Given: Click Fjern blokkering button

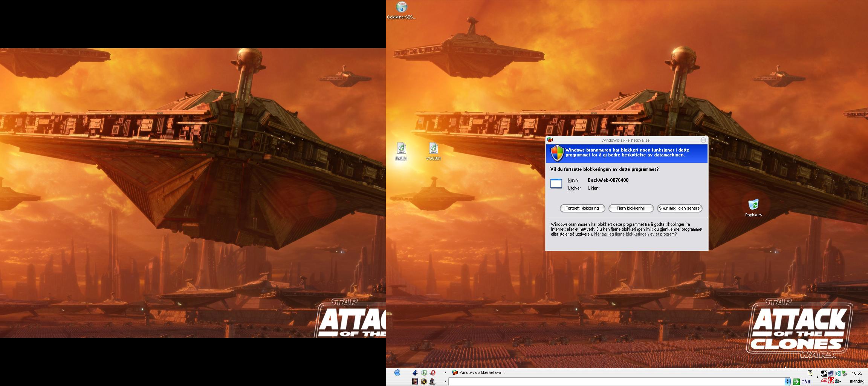Looking at the screenshot, I should (x=631, y=208).
